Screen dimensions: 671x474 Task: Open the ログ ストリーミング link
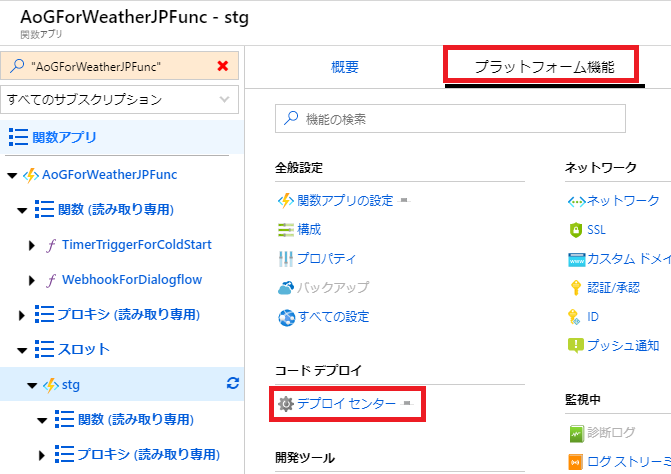click(629, 461)
